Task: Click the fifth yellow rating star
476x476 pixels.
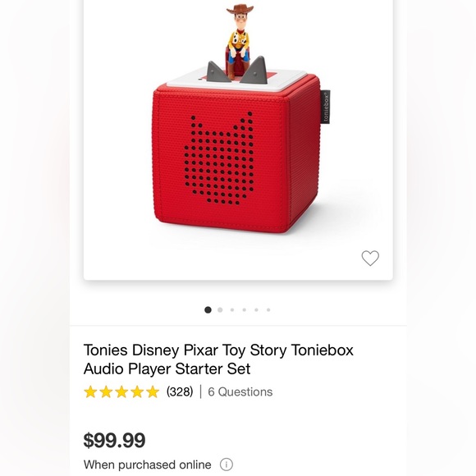Action: 153,391
